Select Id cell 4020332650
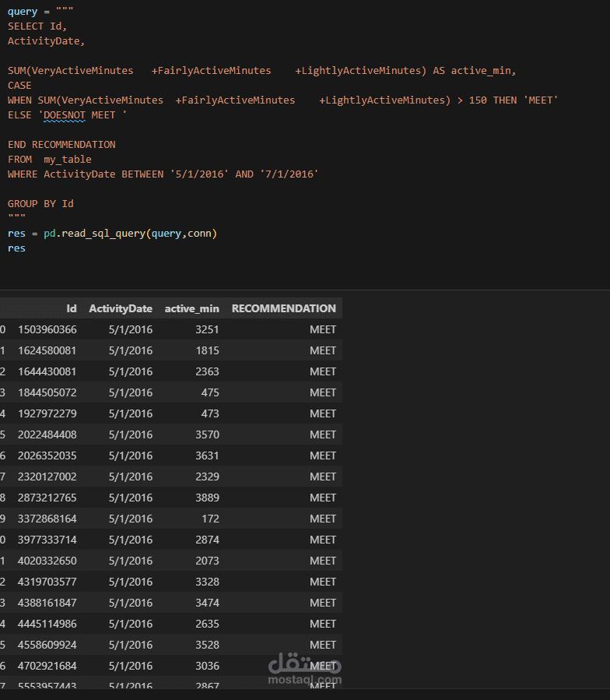Image resolution: width=610 pixels, height=700 pixels. 47,561
